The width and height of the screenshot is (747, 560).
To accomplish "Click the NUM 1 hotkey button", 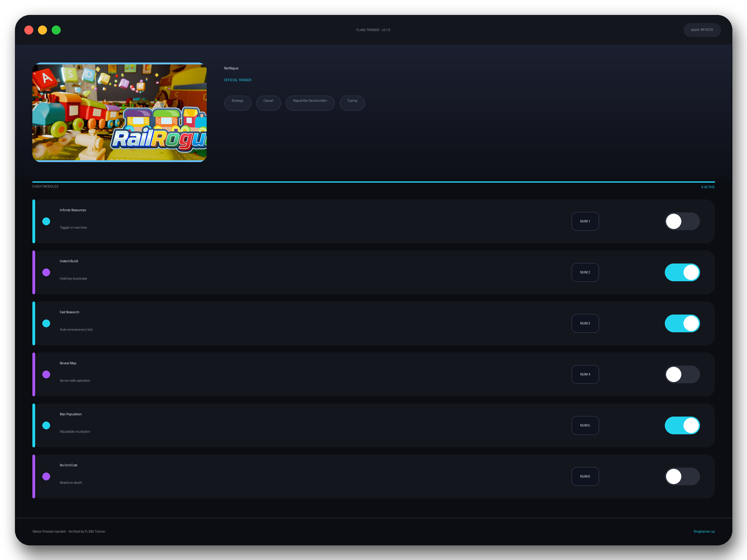I will pyautogui.click(x=585, y=222).
